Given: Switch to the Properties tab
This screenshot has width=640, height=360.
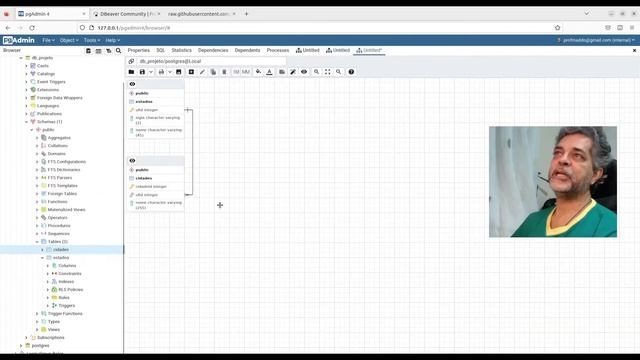Looking at the screenshot, I should point(139,50).
